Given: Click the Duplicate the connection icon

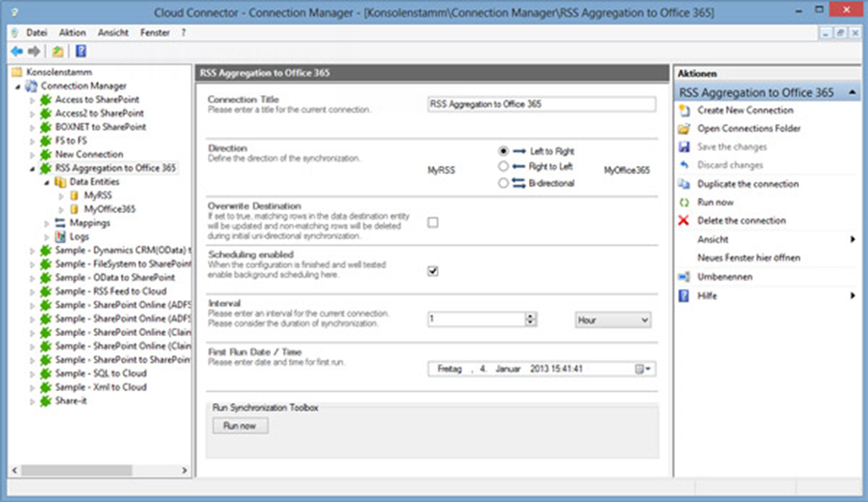Looking at the screenshot, I should 684,184.
